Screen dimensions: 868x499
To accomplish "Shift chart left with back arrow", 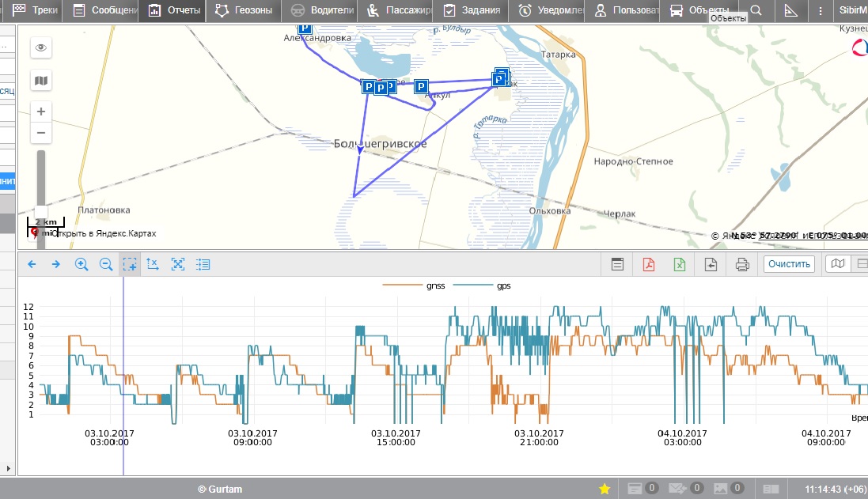I will (32, 264).
